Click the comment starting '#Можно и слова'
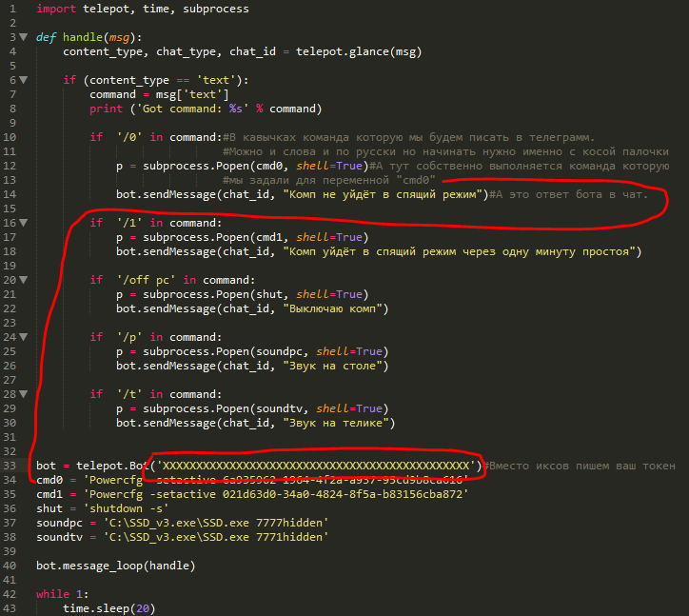This screenshot has height=616, width=689. (x=445, y=151)
